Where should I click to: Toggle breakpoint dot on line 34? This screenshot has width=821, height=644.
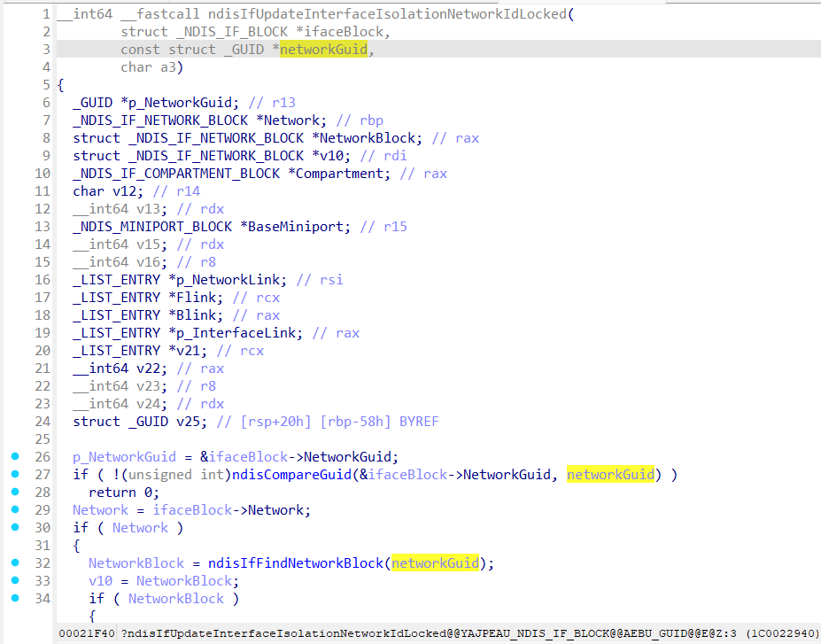tap(15, 598)
